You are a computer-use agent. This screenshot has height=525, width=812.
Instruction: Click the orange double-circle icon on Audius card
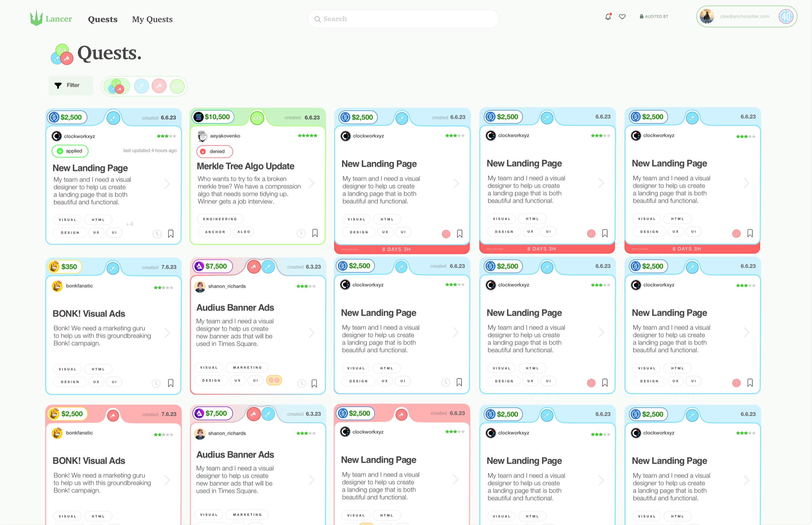click(x=274, y=380)
